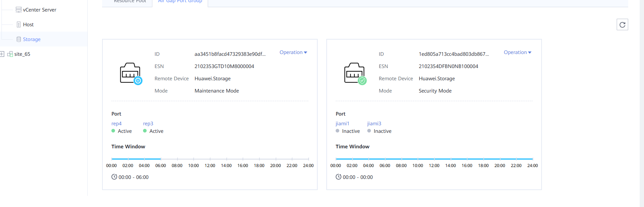Image resolution: width=644 pixels, height=207 pixels.
Task: Open the jiami3 port link
Action: pyautogui.click(x=374, y=123)
